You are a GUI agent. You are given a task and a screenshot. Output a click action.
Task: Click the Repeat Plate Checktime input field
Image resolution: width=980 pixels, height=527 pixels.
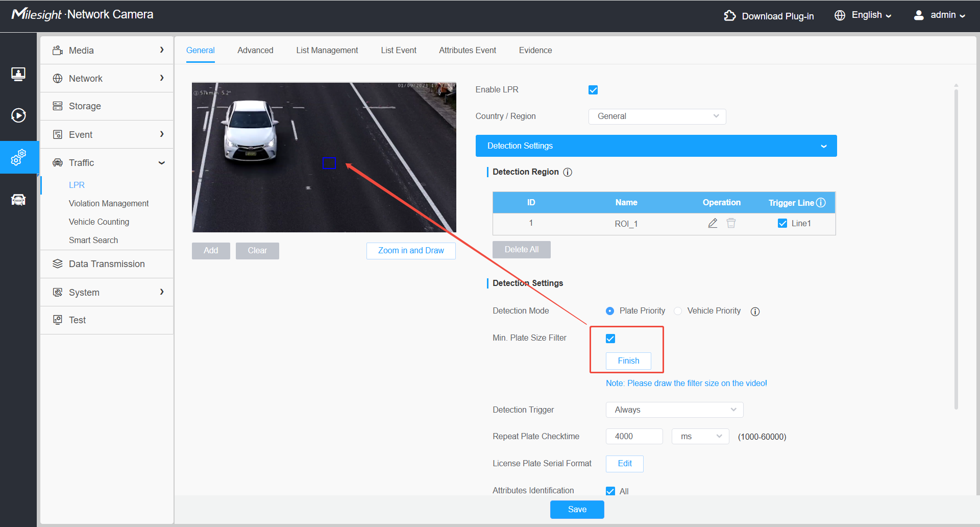(634, 437)
